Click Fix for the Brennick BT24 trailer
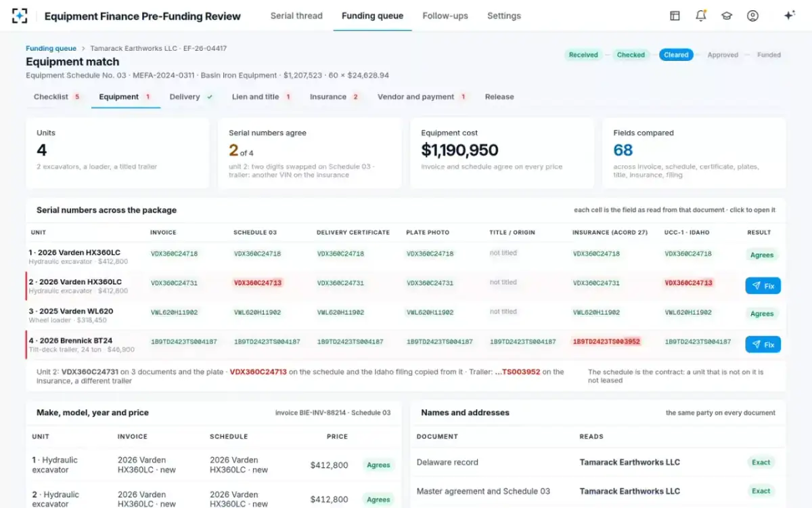 [x=763, y=345]
